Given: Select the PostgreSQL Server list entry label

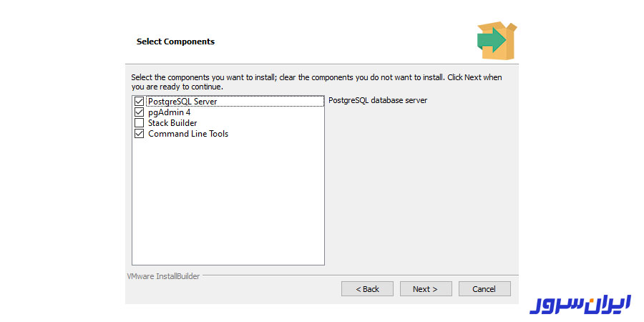Looking at the screenshot, I should [182, 101].
